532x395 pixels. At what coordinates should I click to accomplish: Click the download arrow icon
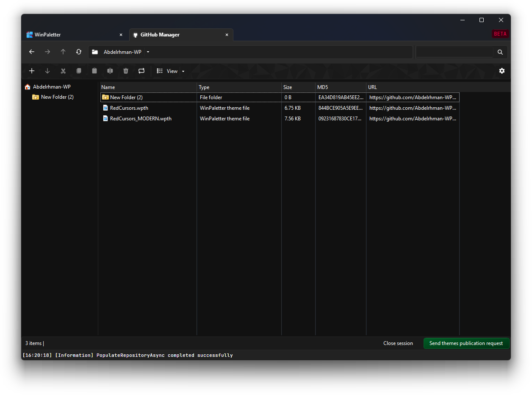click(x=47, y=71)
